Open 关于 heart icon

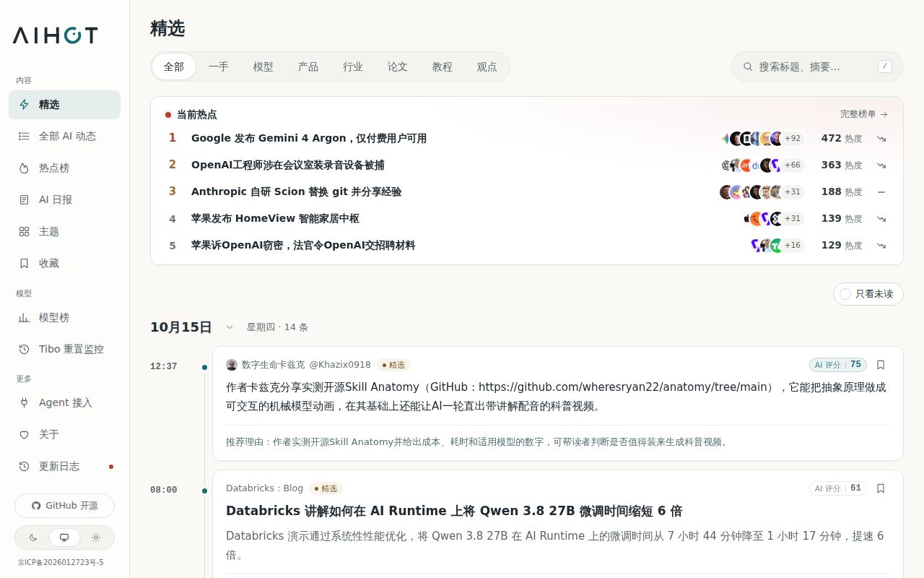pos(24,435)
